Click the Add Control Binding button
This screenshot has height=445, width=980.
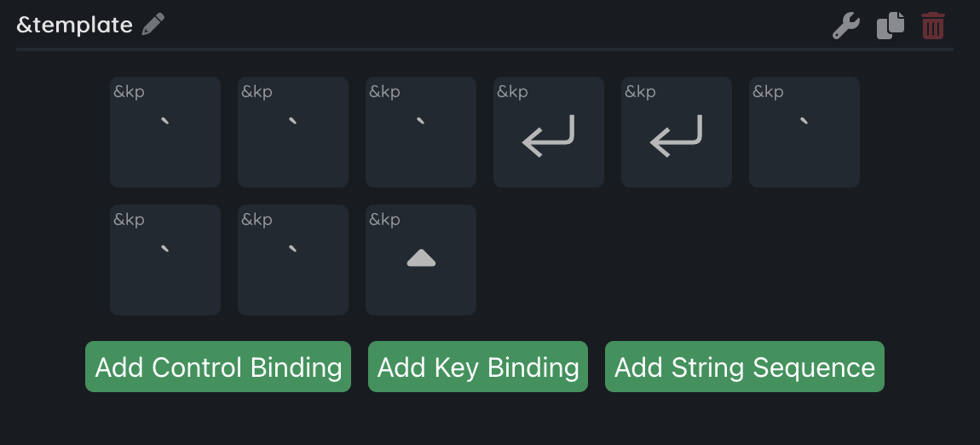[x=218, y=367]
